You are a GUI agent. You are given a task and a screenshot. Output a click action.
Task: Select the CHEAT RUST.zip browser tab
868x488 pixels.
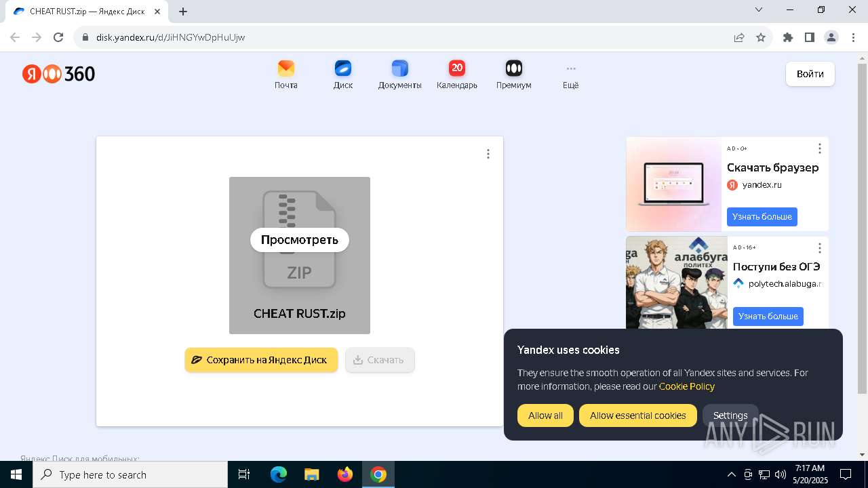[x=87, y=12]
